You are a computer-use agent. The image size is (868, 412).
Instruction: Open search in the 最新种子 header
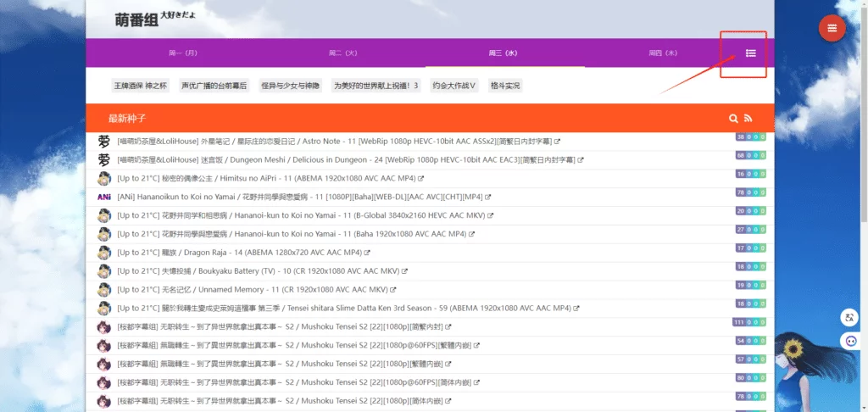pos(733,119)
